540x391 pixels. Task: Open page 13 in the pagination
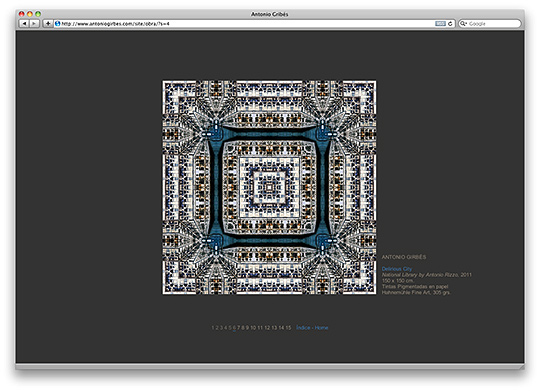coord(274,328)
